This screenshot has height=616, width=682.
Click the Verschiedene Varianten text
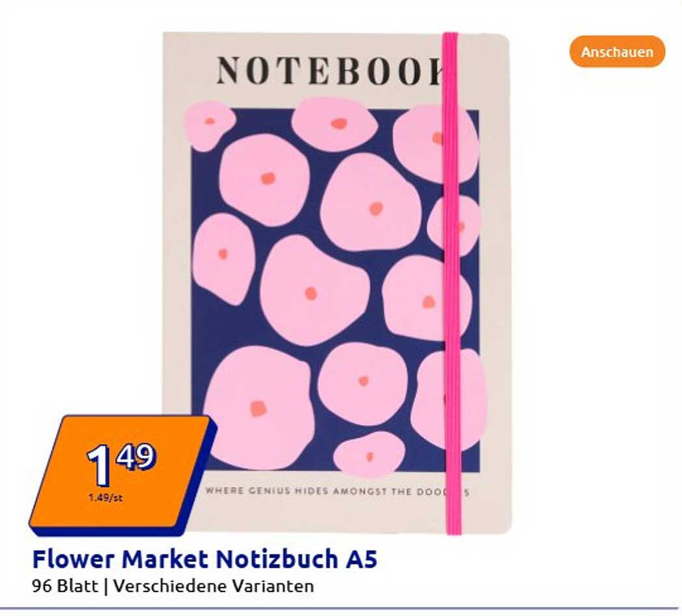tap(213, 586)
